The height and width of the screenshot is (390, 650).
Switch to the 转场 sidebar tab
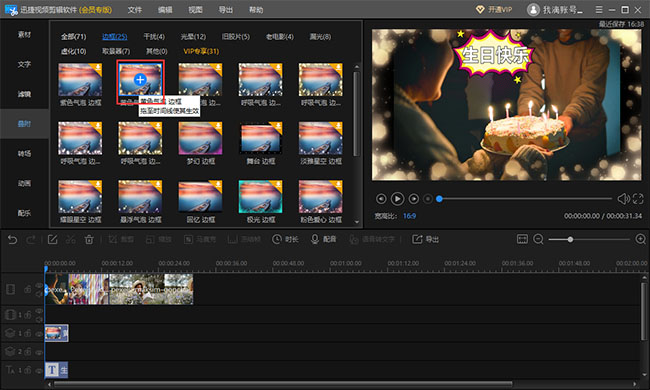pos(24,153)
